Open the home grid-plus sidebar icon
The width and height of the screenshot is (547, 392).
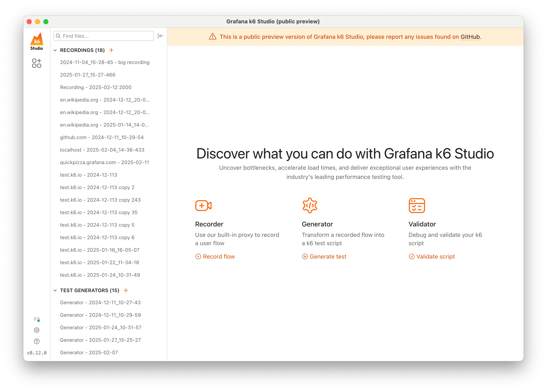point(37,63)
